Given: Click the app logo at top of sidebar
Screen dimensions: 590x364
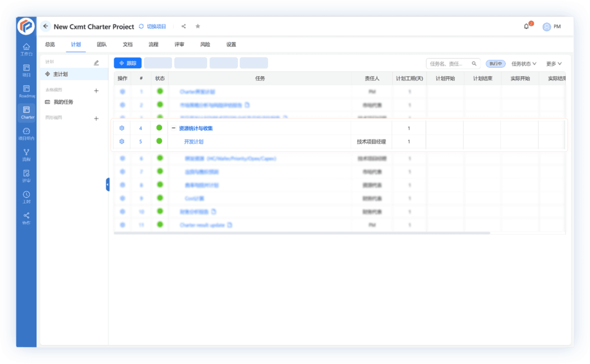Looking at the screenshot, I should pos(26,26).
